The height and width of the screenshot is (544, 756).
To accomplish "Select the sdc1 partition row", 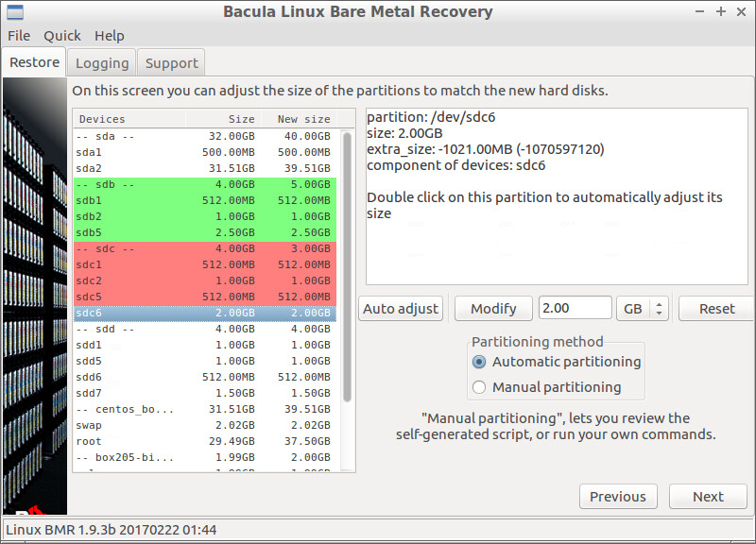I will click(x=205, y=264).
